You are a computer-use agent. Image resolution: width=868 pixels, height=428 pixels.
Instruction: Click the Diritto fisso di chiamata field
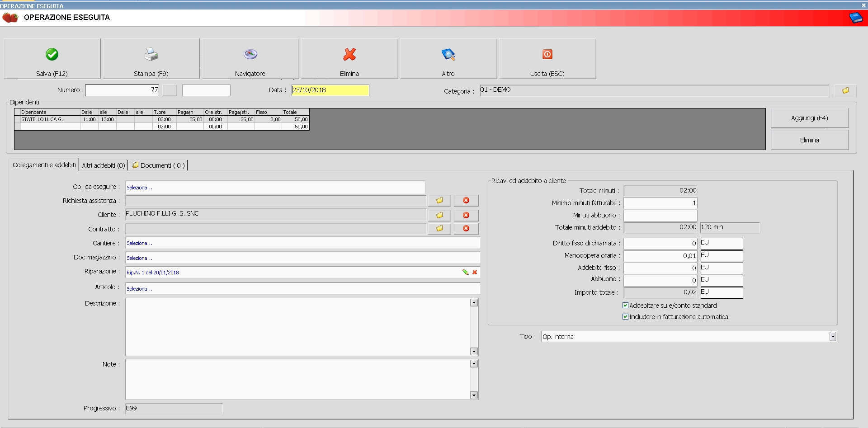click(660, 243)
